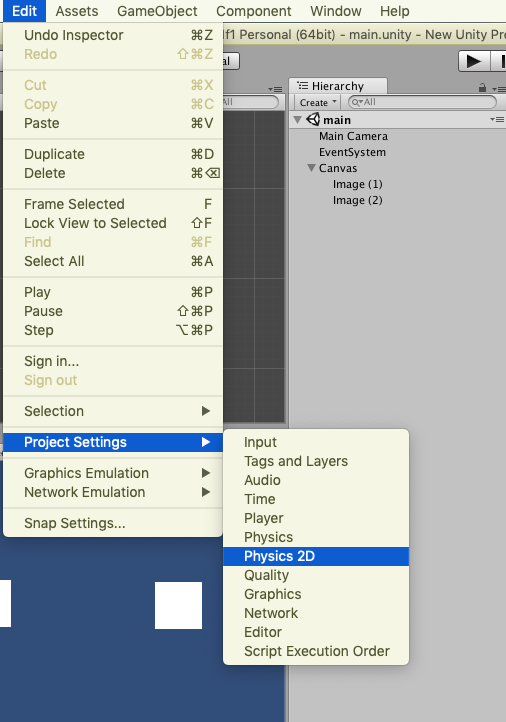Select Time project settings

coord(316,499)
